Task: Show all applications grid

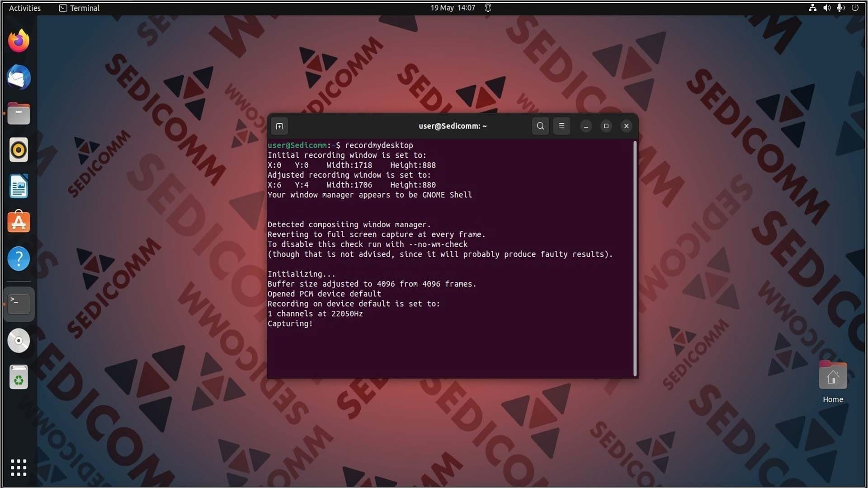Action: [19, 468]
